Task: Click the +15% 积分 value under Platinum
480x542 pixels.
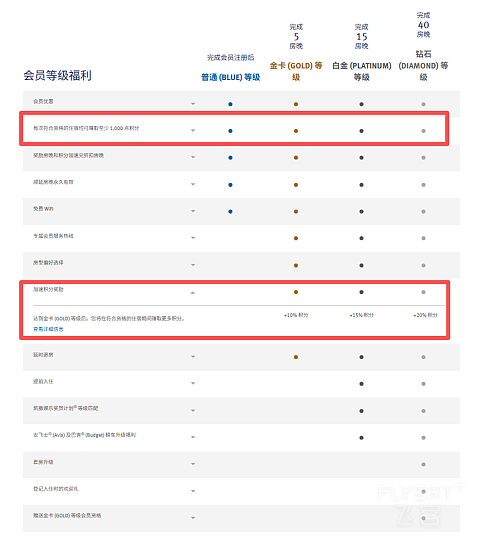Action: [361, 315]
